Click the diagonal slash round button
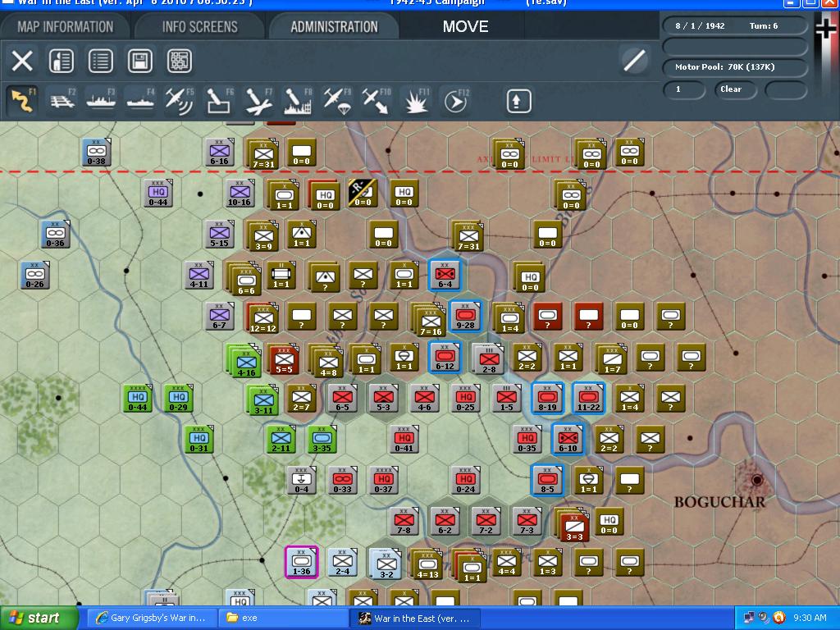The image size is (840, 630). pos(634,60)
